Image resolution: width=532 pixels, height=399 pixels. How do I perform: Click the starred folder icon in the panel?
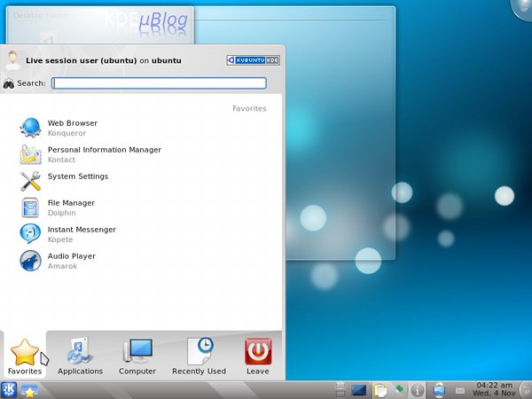point(29,391)
